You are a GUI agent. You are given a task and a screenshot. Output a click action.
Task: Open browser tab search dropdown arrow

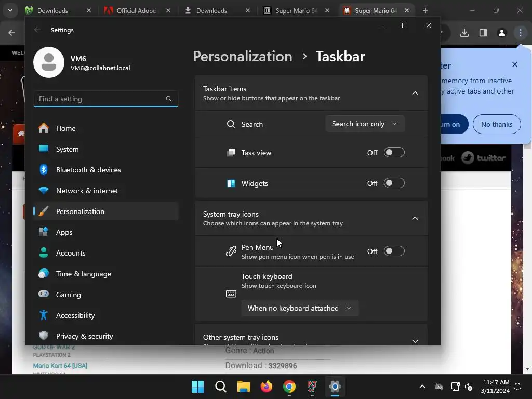click(10, 10)
